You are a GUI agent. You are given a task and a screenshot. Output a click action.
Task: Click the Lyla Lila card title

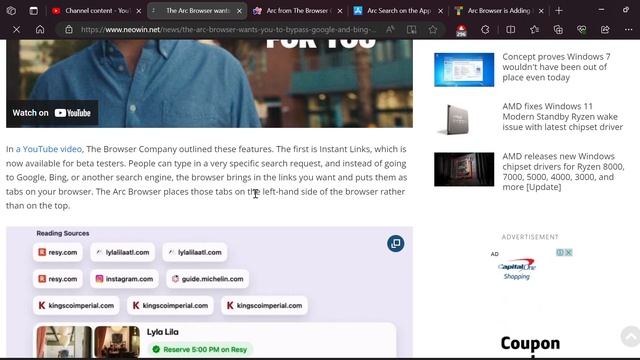click(162, 332)
